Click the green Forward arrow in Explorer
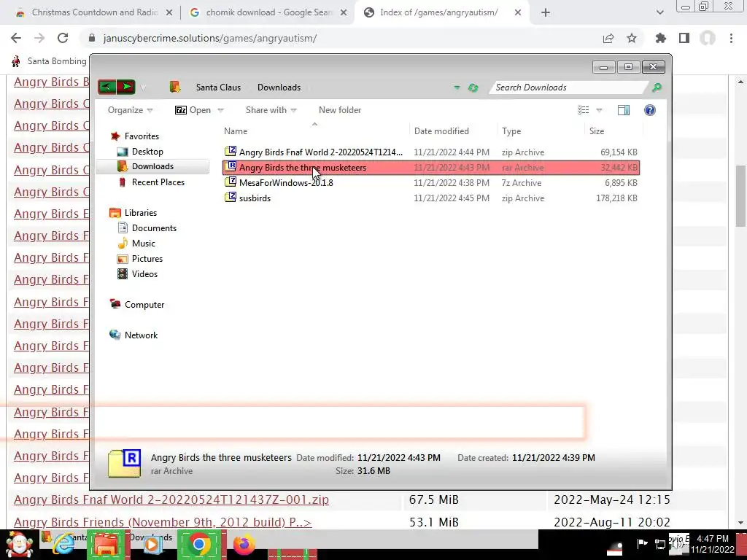Screen dimensions: 747x560 125,87
